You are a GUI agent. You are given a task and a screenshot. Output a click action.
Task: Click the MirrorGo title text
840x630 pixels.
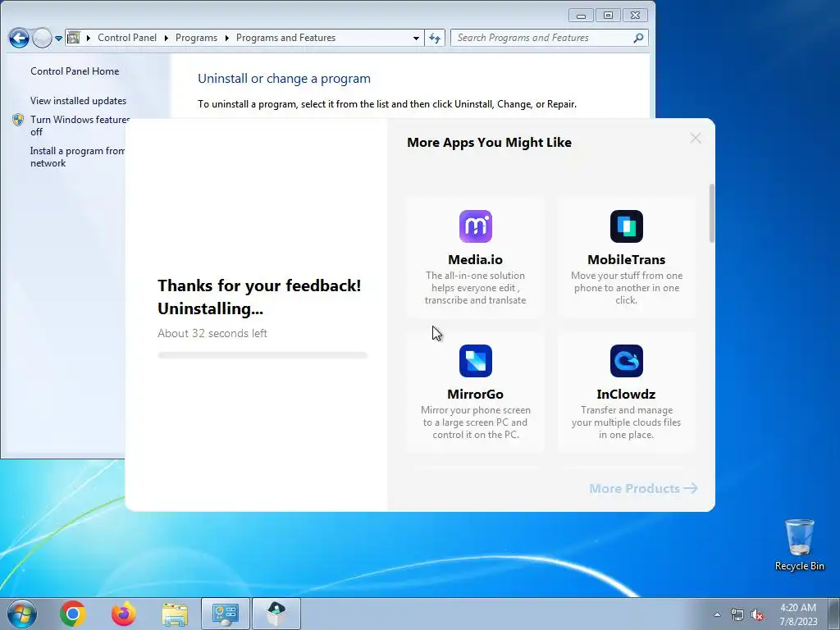(x=475, y=394)
